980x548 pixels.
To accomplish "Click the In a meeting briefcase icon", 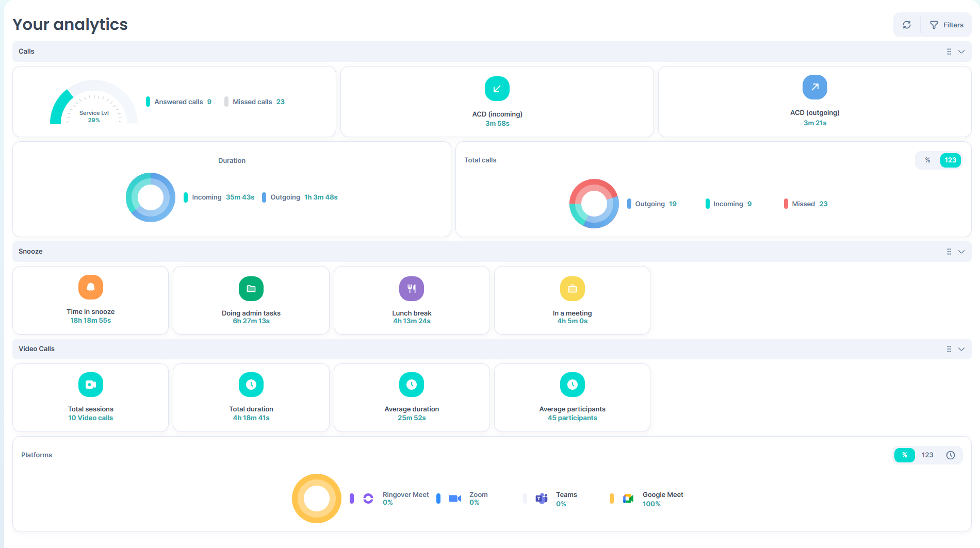I will point(573,289).
